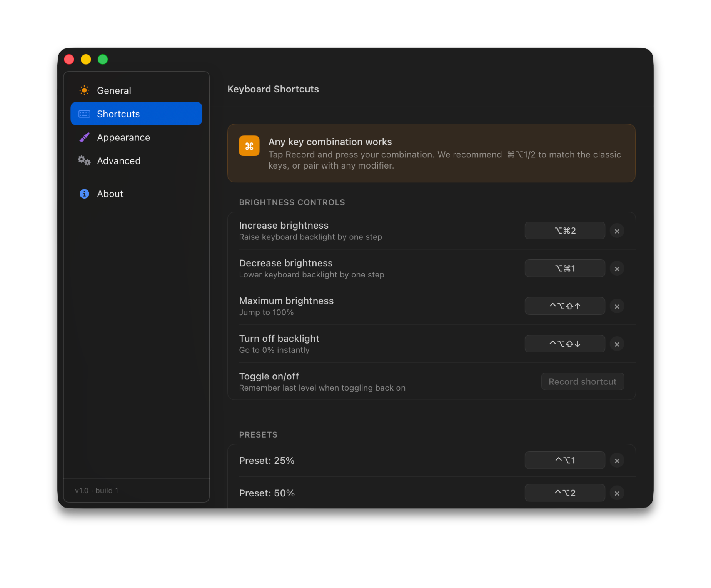Click the BRIGHTNESS CONTROLS section header

click(292, 202)
